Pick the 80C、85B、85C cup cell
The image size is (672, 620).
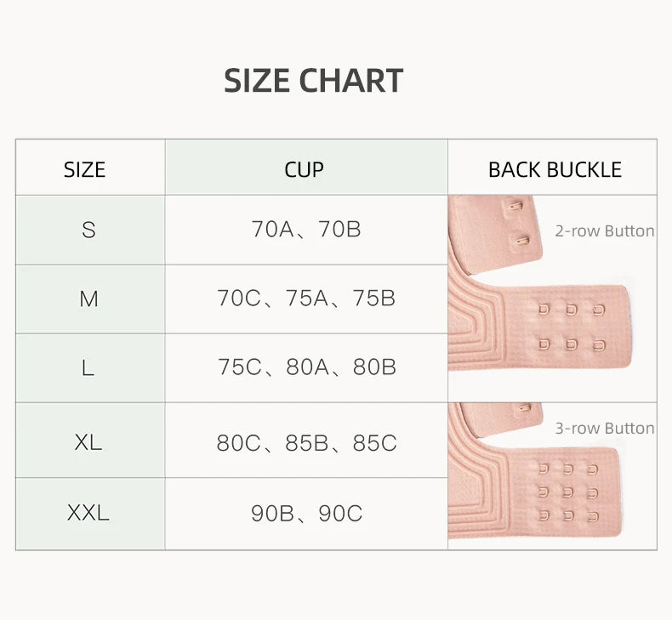[306, 443]
